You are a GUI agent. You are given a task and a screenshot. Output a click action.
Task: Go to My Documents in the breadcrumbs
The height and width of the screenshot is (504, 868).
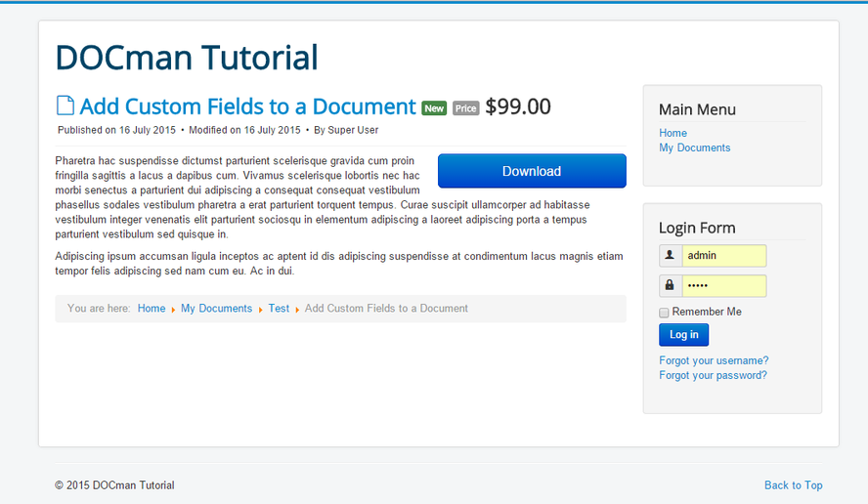click(x=216, y=308)
